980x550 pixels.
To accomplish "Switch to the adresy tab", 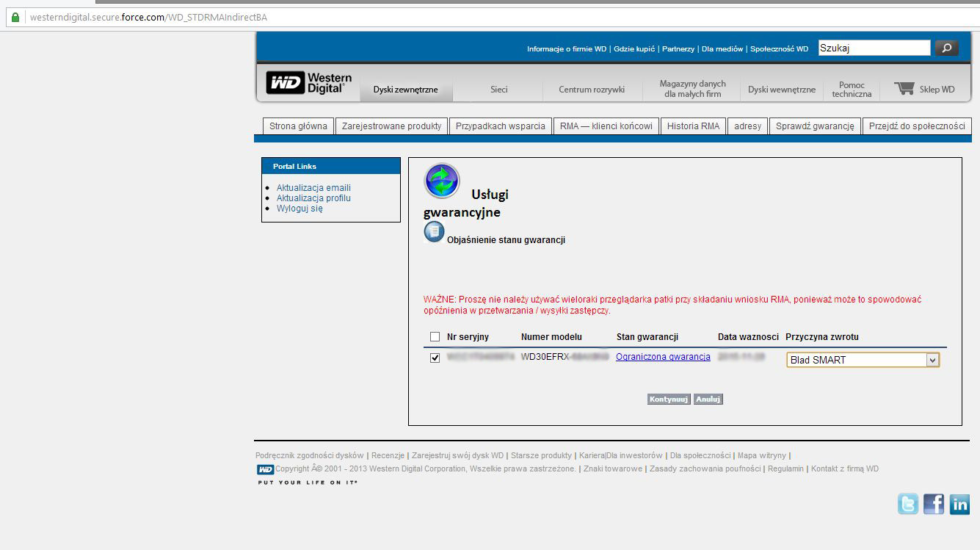I will coord(747,126).
